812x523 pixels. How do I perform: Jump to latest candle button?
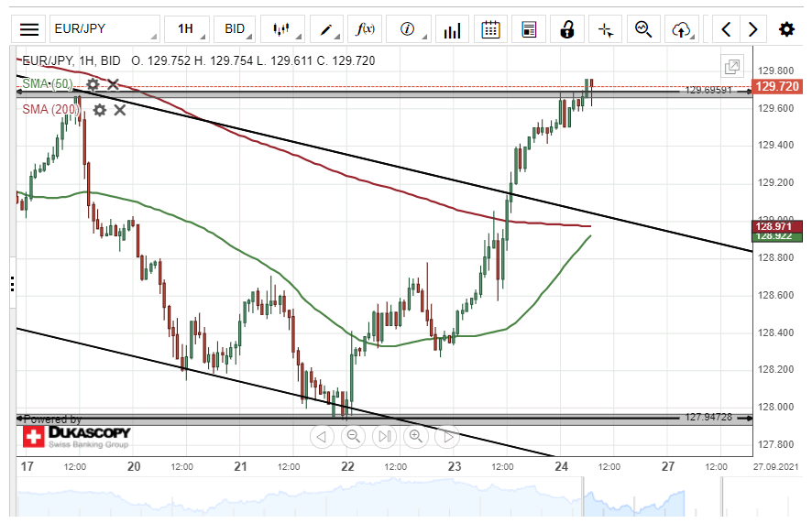(385, 437)
